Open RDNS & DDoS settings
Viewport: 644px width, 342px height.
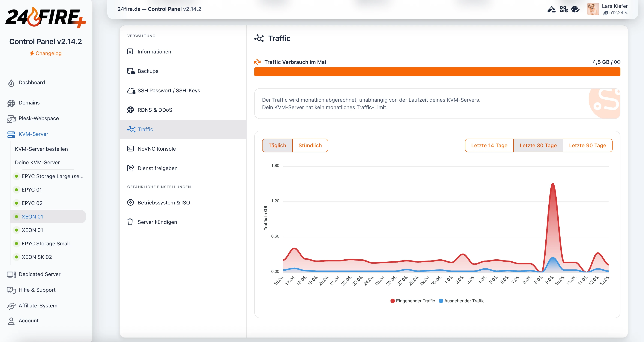click(183, 110)
